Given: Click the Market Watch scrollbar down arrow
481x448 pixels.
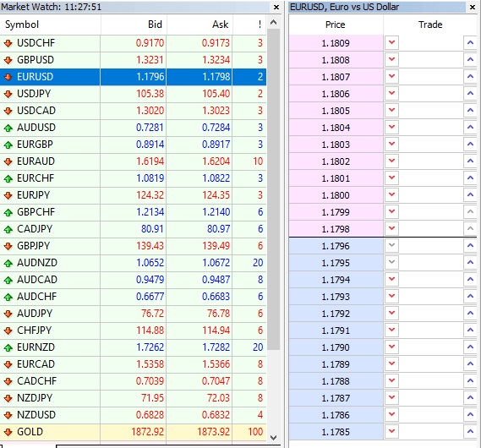Looking at the screenshot, I should pos(274,438).
